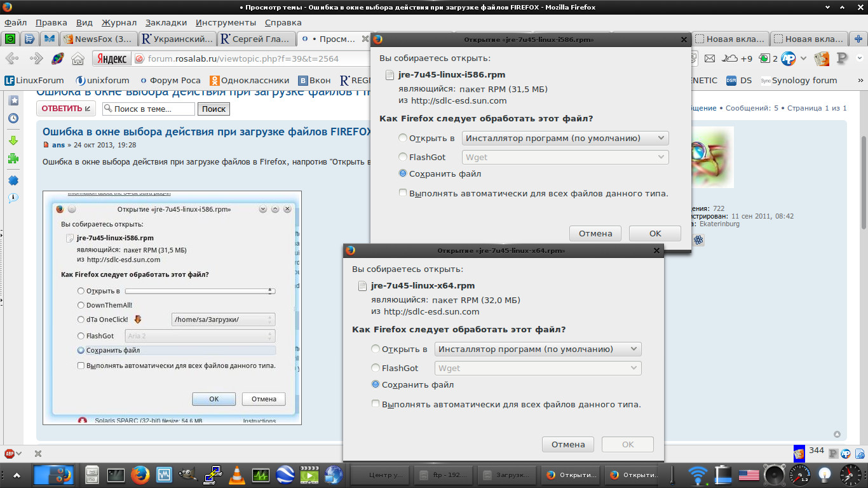Open the downloads green arrow sidebar icon
This screenshot has width=868, height=488.
tap(13, 140)
